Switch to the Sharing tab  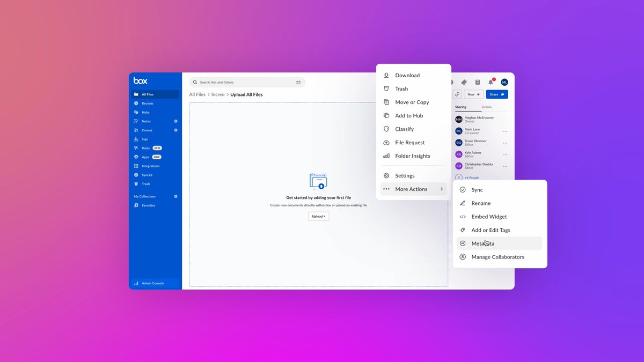(x=460, y=107)
